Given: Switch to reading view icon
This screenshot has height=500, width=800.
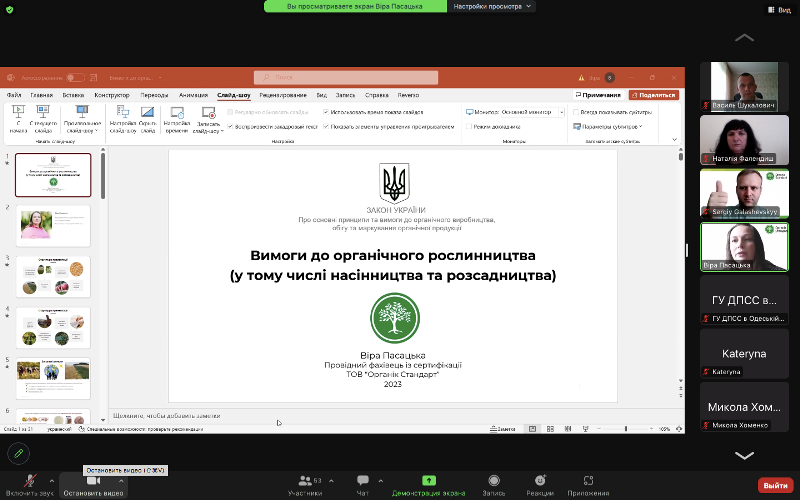Looking at the screenshot, I should click(x=568, y=429).
